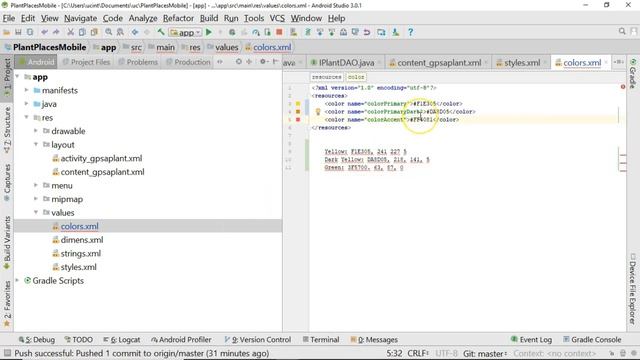The height and width of the screenshot is (360, 640).
Task: Open the Logcat tool window
Action: click(122, 340)
